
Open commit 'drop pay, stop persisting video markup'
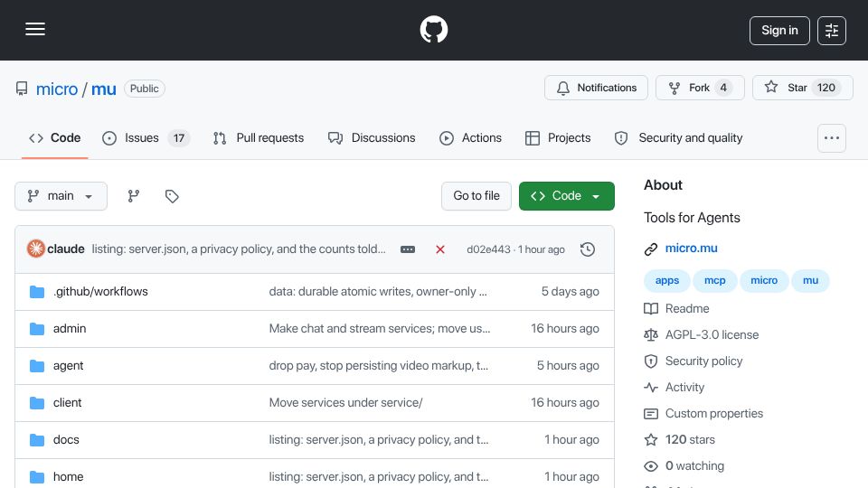tap(379, 366)
